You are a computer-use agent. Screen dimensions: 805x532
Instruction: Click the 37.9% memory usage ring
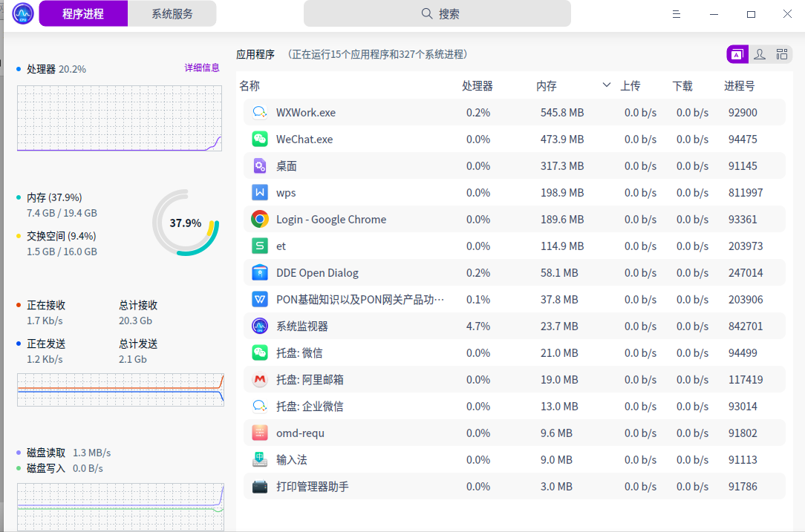186,223
